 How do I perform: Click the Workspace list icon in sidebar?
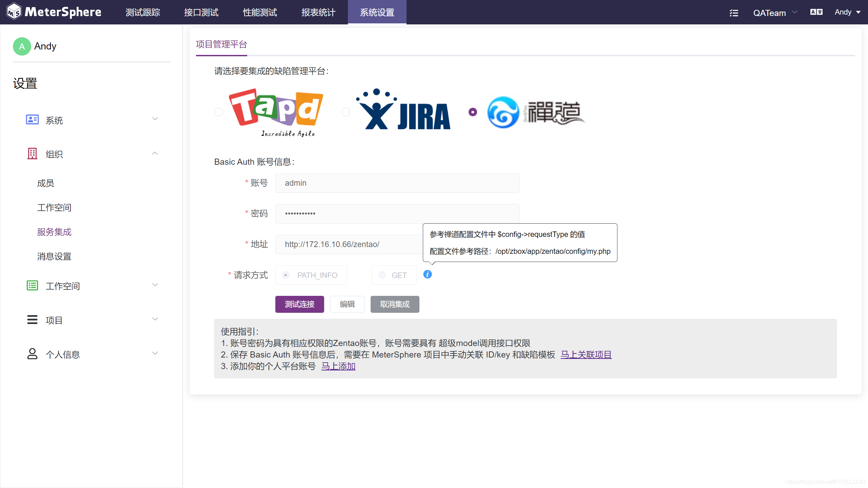coord(32,286)
